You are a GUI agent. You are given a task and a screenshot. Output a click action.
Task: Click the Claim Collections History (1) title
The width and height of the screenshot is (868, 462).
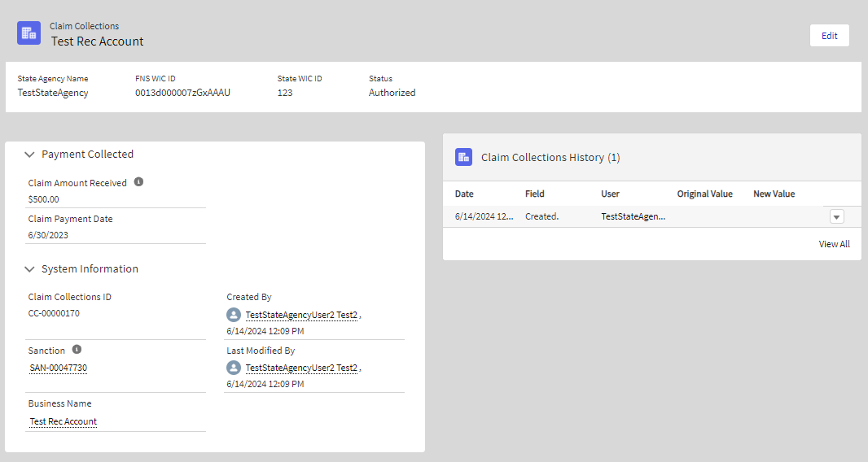550,157
